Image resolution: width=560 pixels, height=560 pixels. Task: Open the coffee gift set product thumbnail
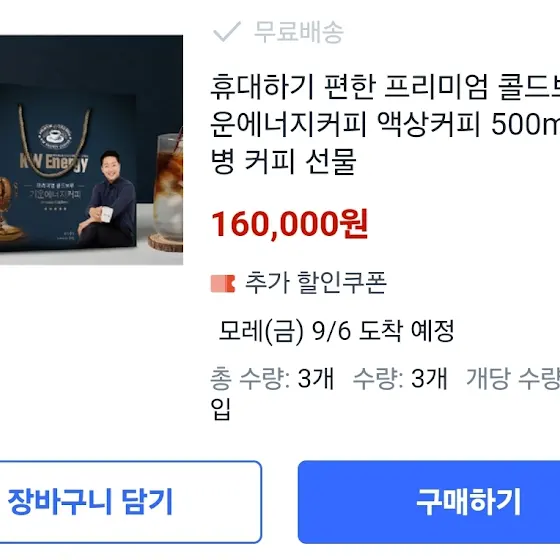pos(91,150)
